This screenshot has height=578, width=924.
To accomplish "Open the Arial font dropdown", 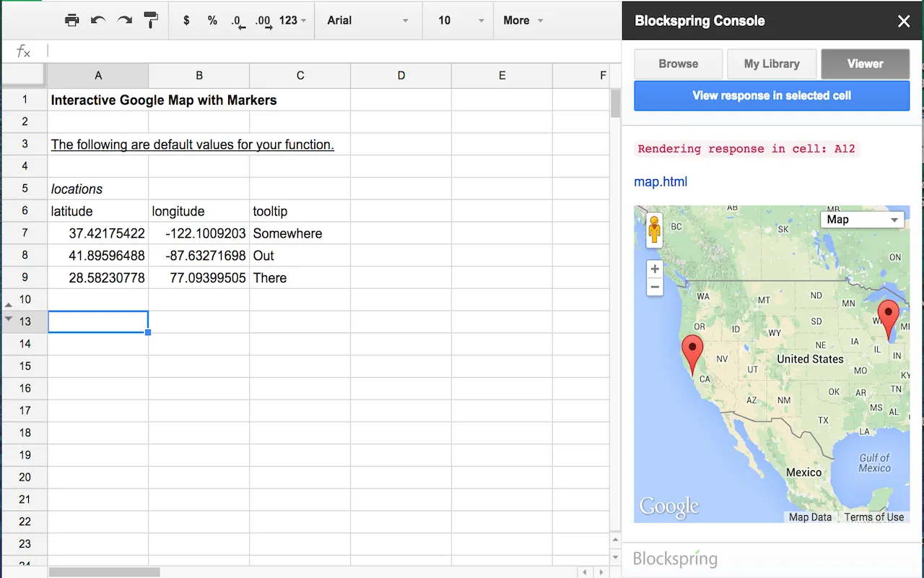I will [367, 20].
